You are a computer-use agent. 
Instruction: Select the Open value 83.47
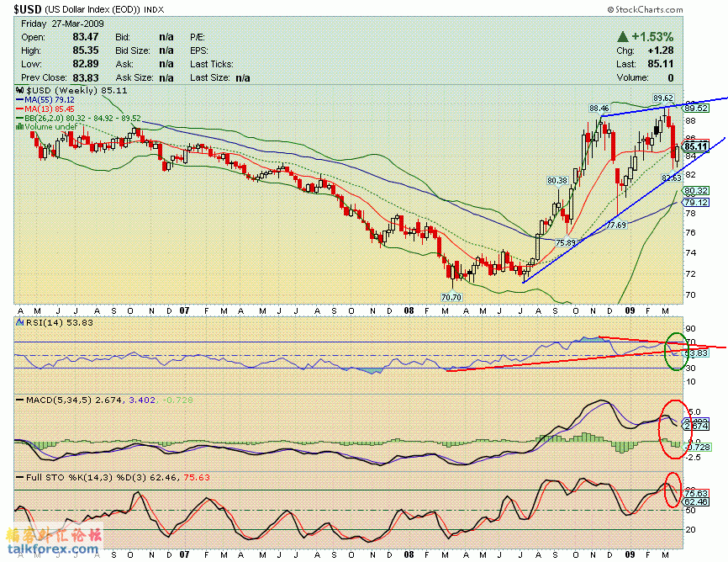[86, 37]
